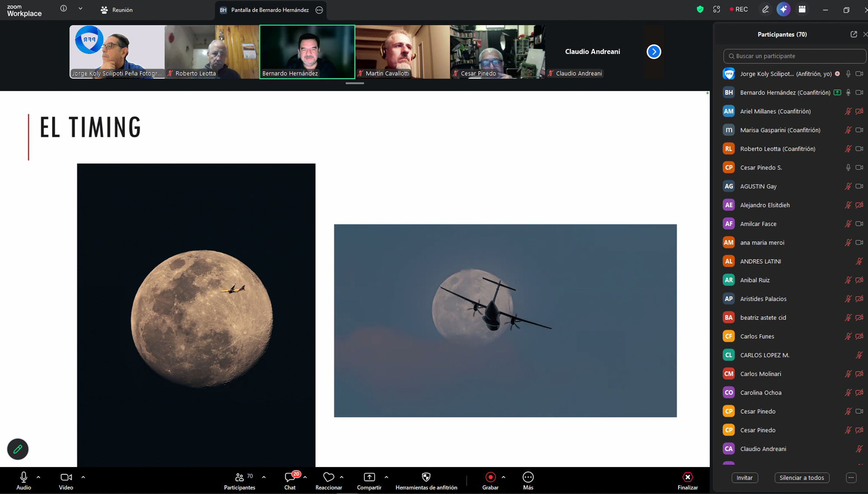Click Silenciar a todos button
This screenshot has height=494, width=868.
[x=802, y=478]
